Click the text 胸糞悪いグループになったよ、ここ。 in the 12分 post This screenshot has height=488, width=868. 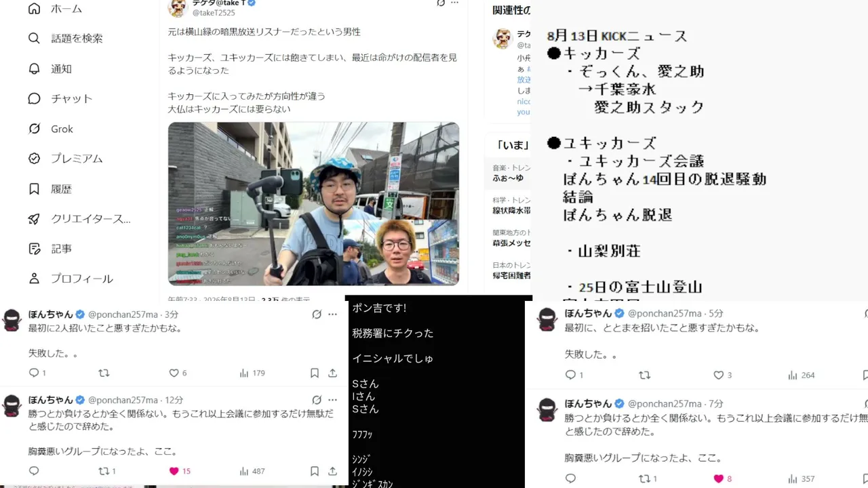103,451
